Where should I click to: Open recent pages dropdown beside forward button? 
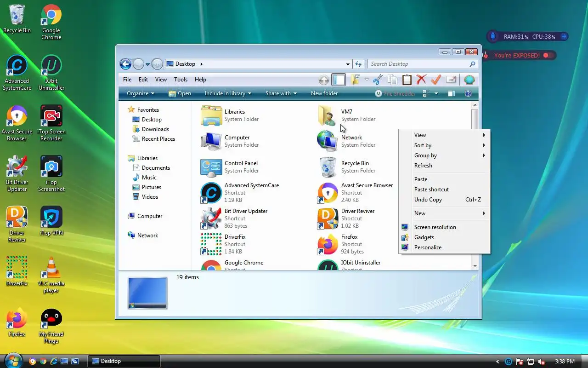(x=147, y=64)
